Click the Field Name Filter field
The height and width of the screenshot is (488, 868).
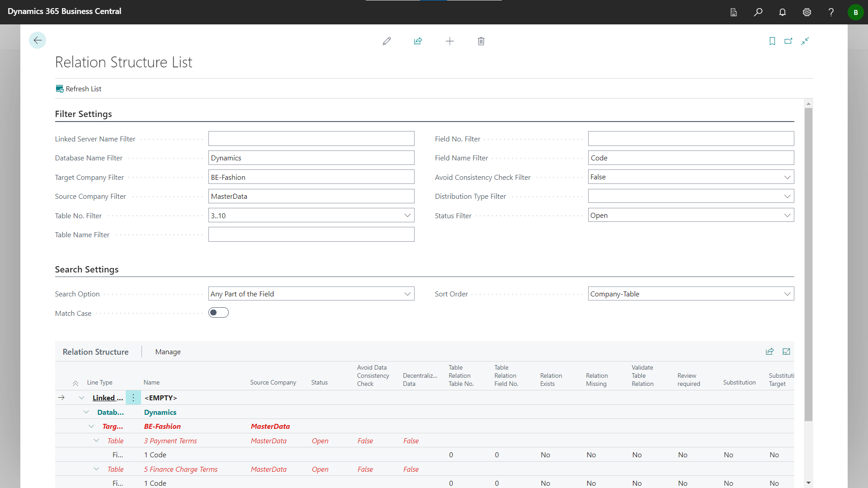[691, 158]
